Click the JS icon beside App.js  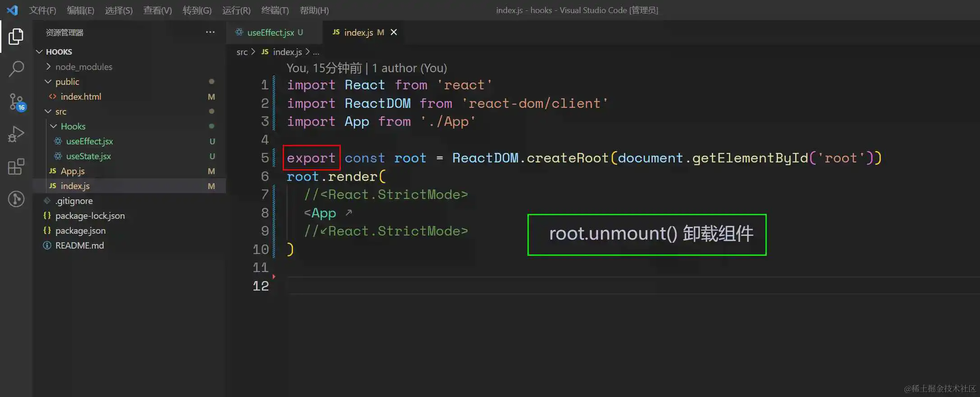[x=53, y=171]
